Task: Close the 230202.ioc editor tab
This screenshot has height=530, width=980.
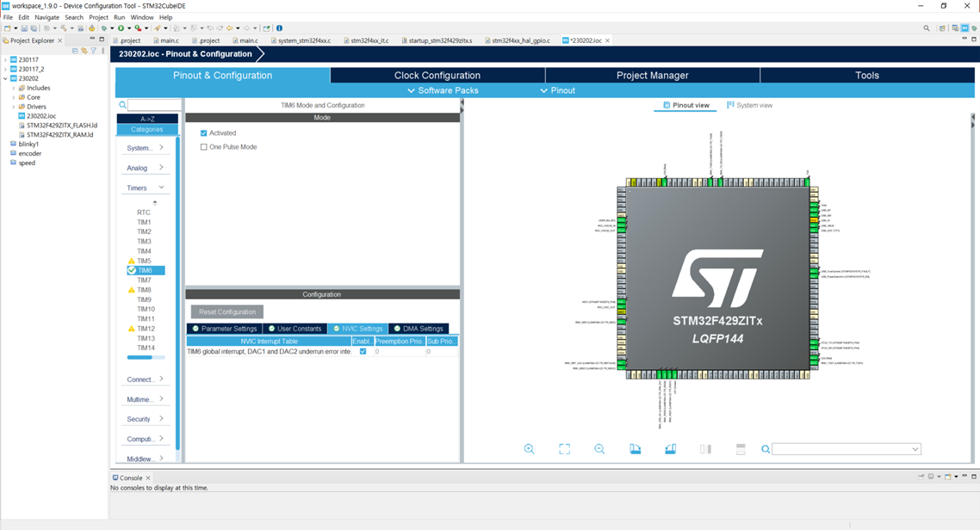Action: pos(607,40)
